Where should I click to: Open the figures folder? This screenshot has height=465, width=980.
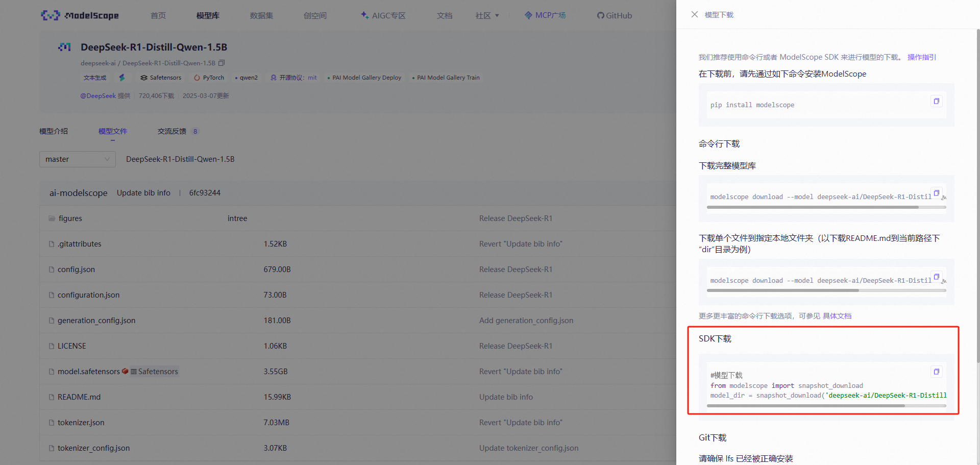click(x=70, y=218)
